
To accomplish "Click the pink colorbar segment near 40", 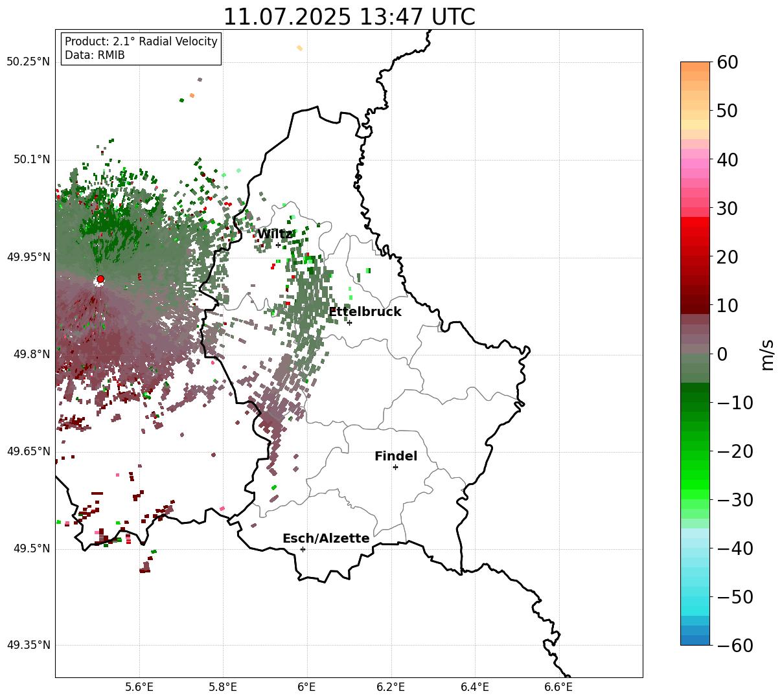I will [x=695, y=164].
